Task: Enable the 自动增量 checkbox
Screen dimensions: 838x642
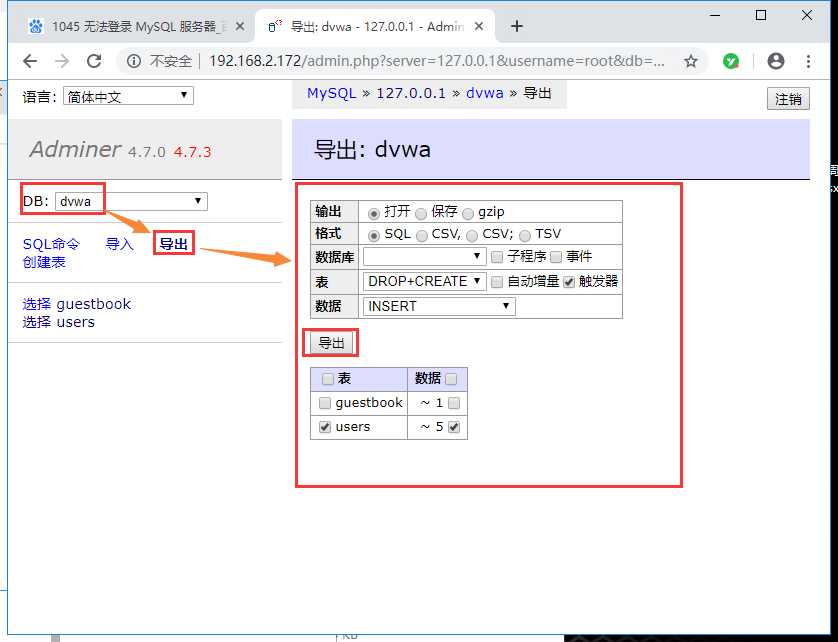Action: tap(496, 282)
